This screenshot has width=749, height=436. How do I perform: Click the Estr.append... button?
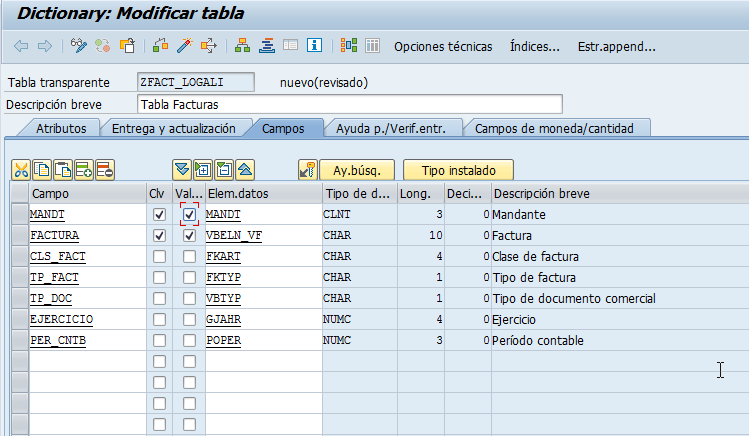click(x=617, y=46)
